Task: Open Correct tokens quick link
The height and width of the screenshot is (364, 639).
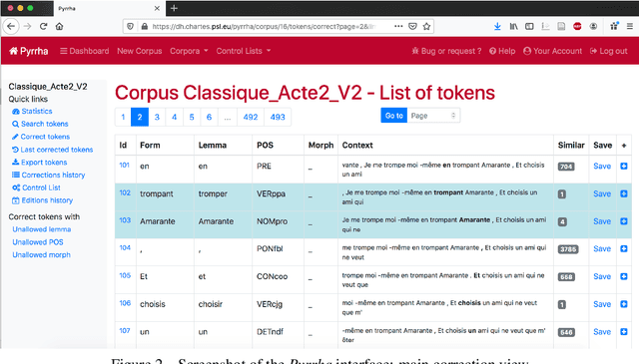Action: 41,137
